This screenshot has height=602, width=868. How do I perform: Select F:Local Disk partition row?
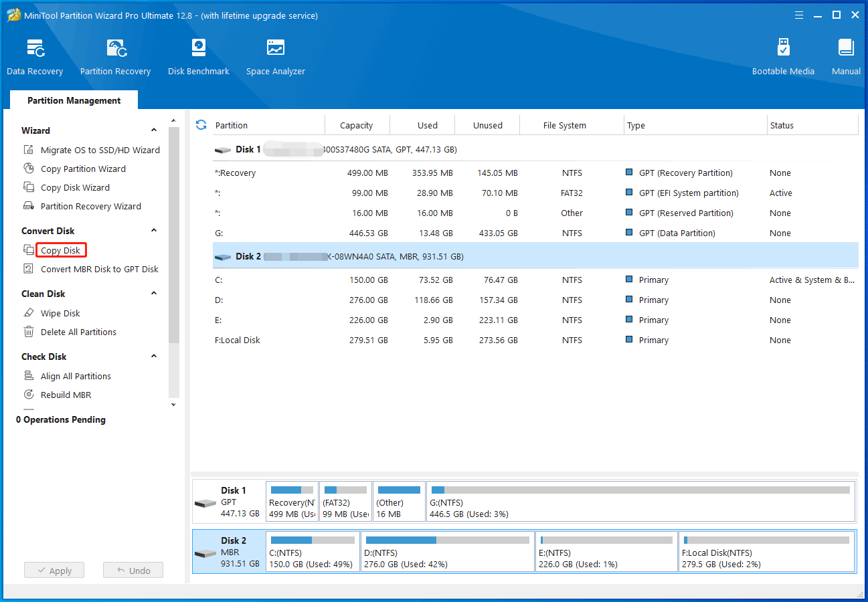tap(535, 340)
